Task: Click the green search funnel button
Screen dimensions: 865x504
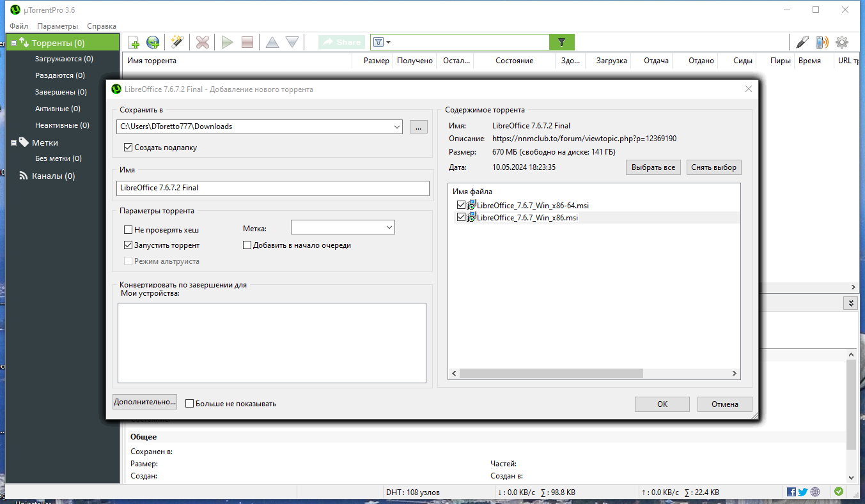Action: (x=562, y=42)
